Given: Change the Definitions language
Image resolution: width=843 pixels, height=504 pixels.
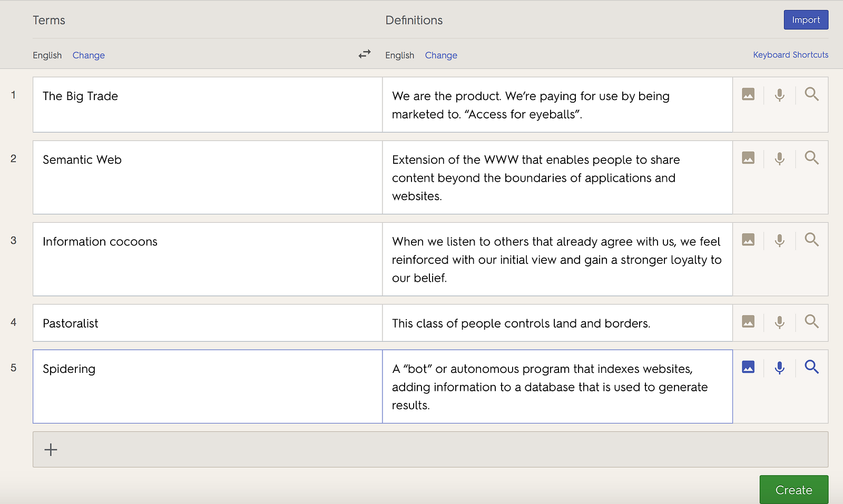Looking at the screenshot, I should click(x=441, y=55).
